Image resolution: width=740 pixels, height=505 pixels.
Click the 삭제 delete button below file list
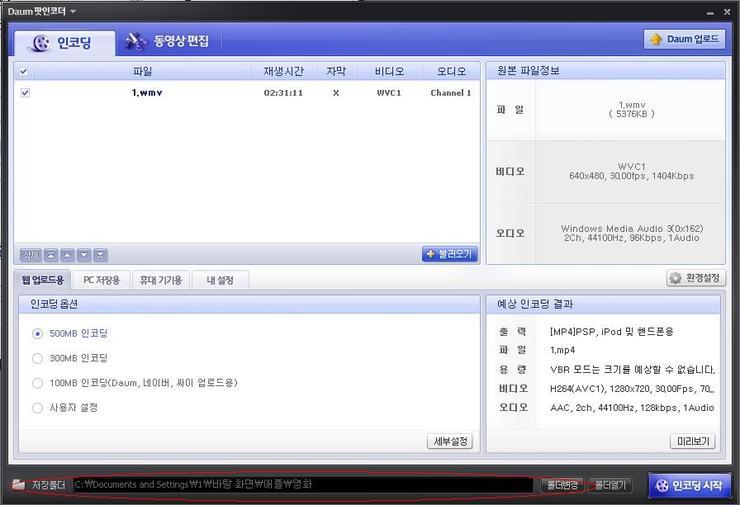(x=31, y=255)
